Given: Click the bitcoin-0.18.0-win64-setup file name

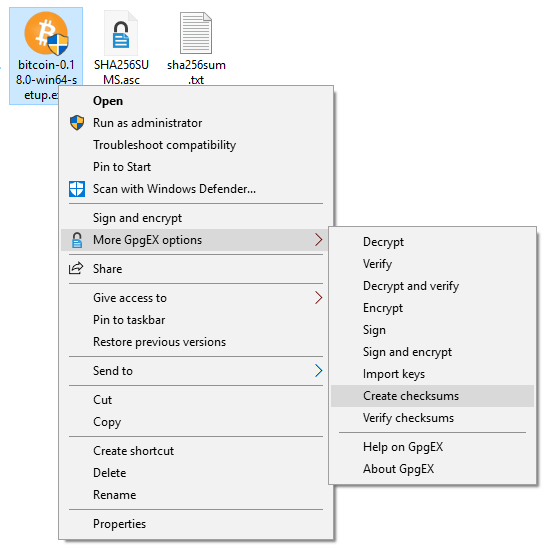Looking at the screenshot, I should 46,80.
